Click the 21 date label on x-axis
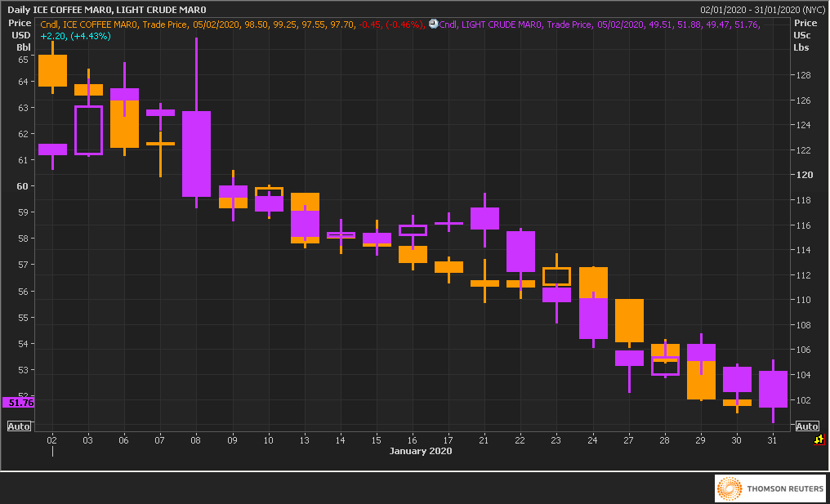 point(484,440)
